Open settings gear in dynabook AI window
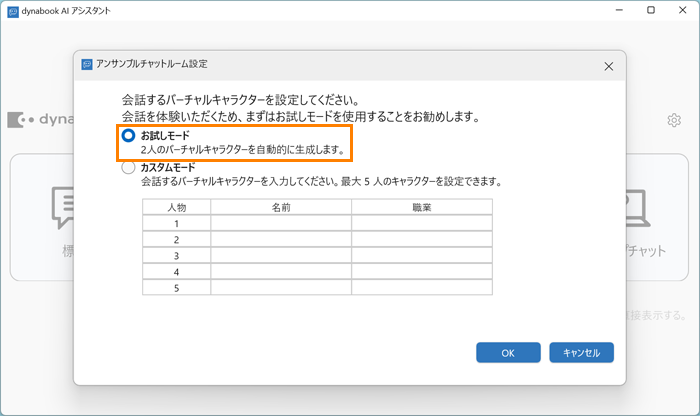 [x=674, y=120]
